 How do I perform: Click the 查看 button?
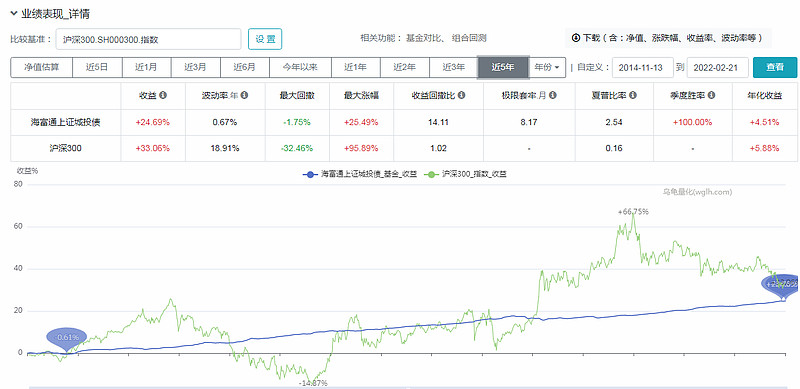(x=774, y=67)
